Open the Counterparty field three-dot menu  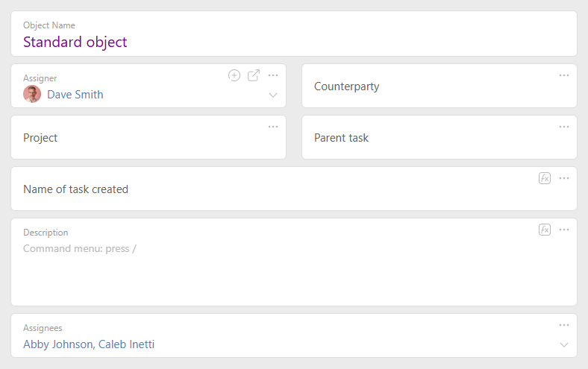pyautogui.click(x=564, y=75)
